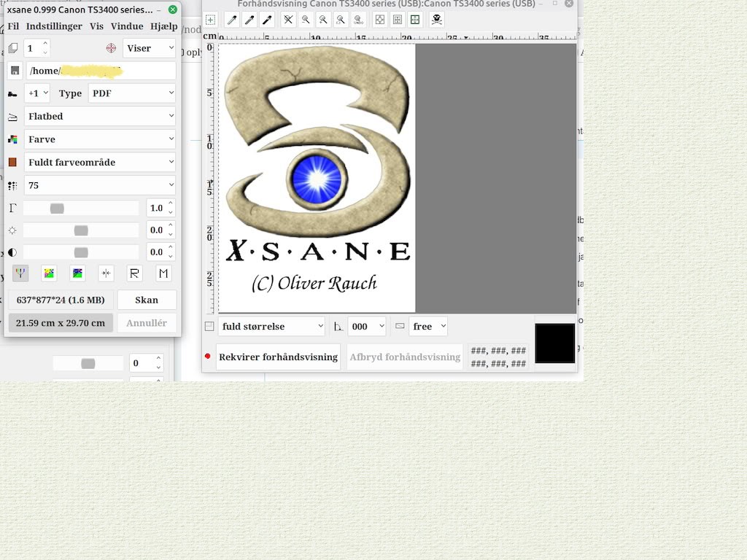Click the store enhancement M icon

(x=163, y=273)
